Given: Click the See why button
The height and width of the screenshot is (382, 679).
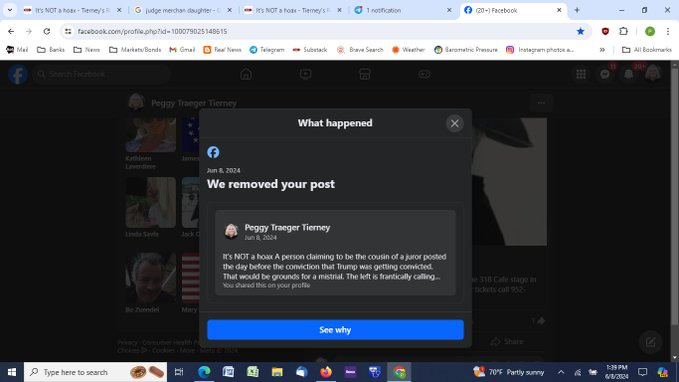Looking at the screenshot, I should click(x=335, y=330).
